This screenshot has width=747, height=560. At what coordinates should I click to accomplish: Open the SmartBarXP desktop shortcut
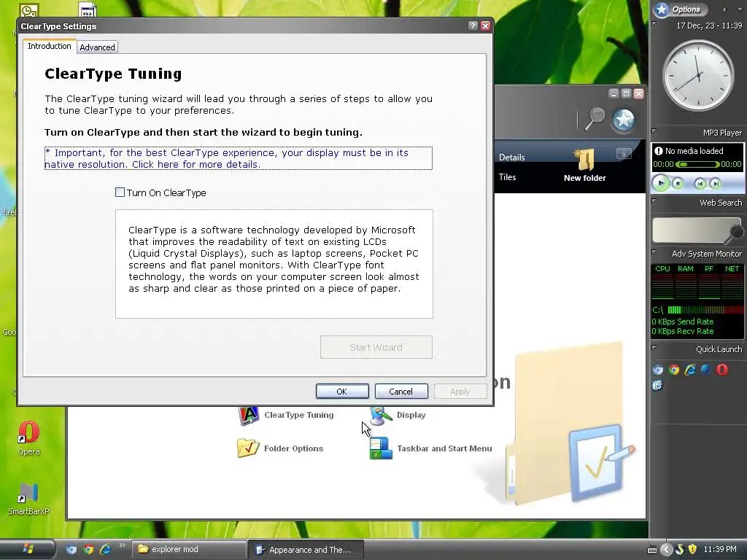coord(28,499)
